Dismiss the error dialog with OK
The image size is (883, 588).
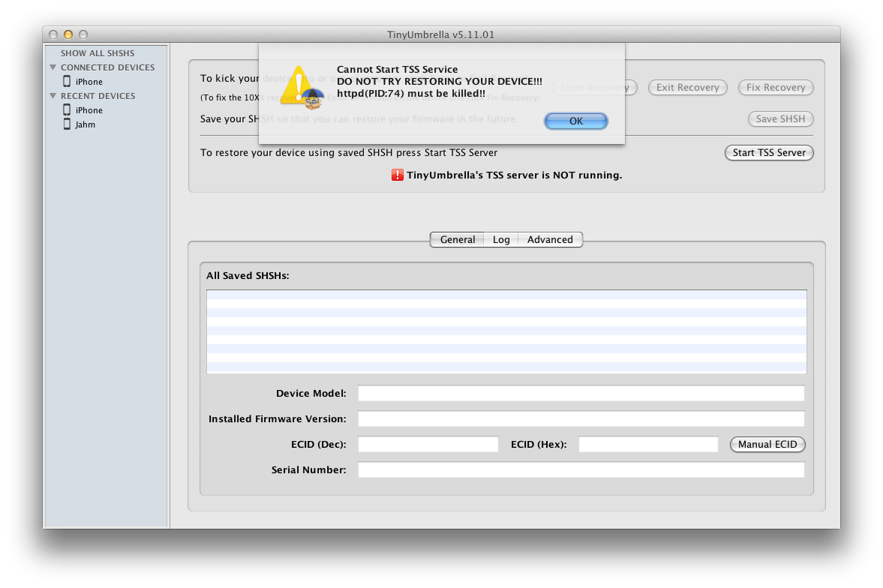click(575, 121)
